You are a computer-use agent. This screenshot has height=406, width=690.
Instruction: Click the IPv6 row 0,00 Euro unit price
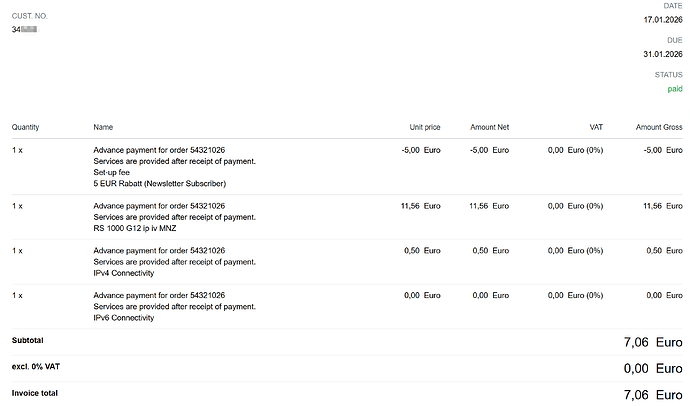click(x=422, y=296)
